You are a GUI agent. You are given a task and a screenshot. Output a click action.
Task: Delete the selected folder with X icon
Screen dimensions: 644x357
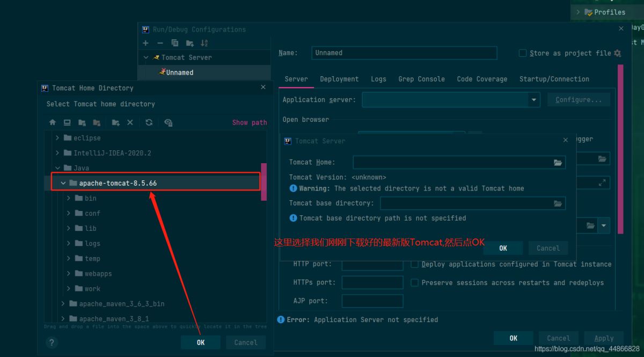(x=130, y=122)
